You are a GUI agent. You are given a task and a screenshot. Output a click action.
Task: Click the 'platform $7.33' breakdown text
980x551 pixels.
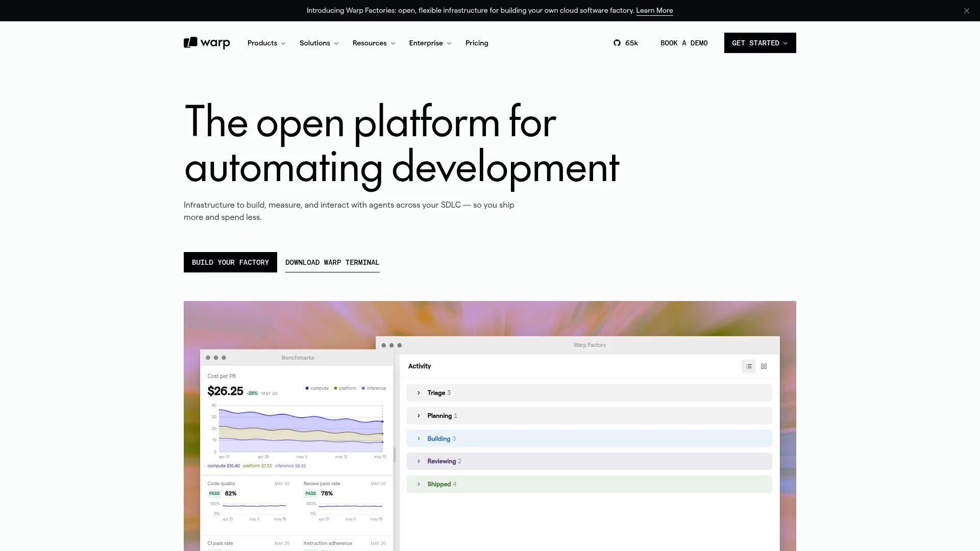coord(257,466)
